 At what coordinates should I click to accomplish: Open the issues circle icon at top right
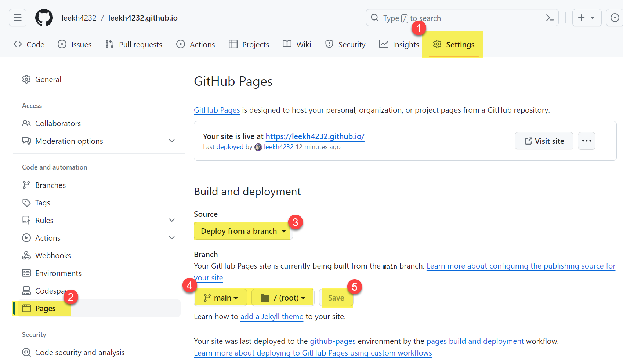pyautogui.click(x=615, y=18)
